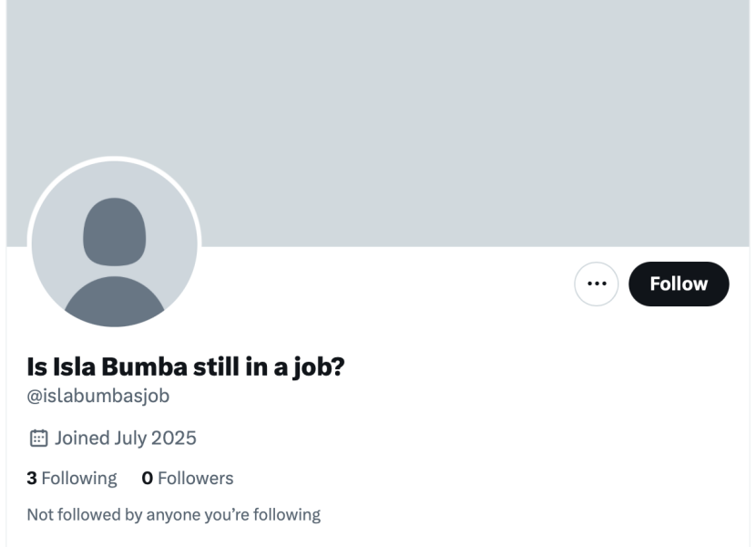
Task: Click the bold '0' followers count
Action: point(148,478)
